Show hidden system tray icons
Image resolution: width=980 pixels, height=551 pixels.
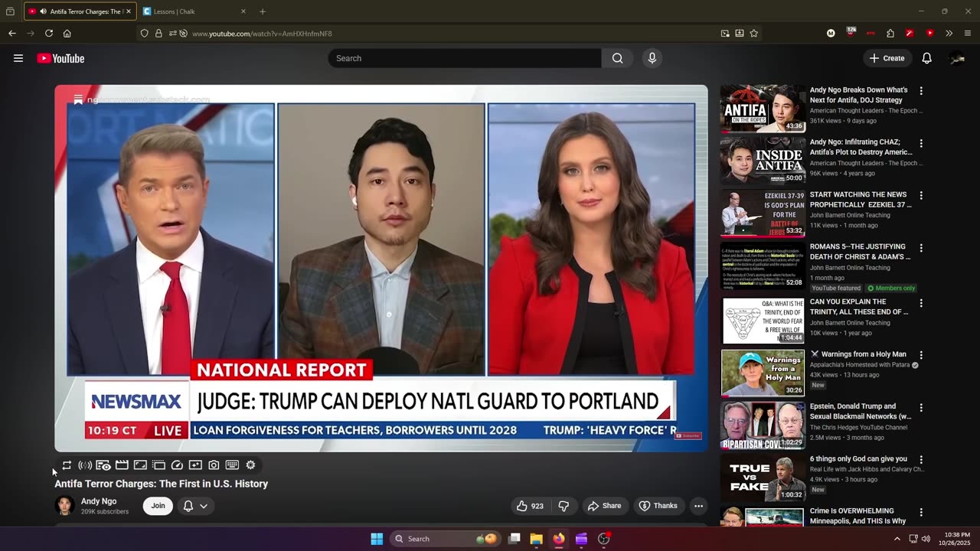click(x=897, y=539)
